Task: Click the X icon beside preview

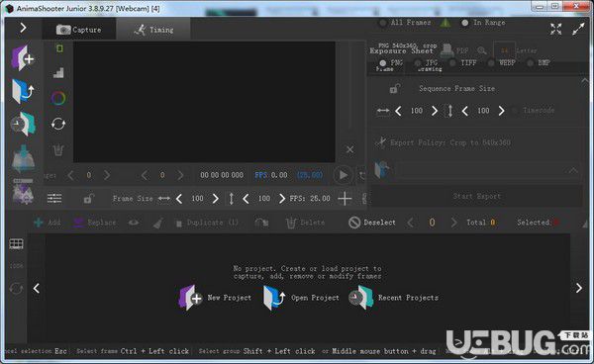Action: tap(349, 149)
